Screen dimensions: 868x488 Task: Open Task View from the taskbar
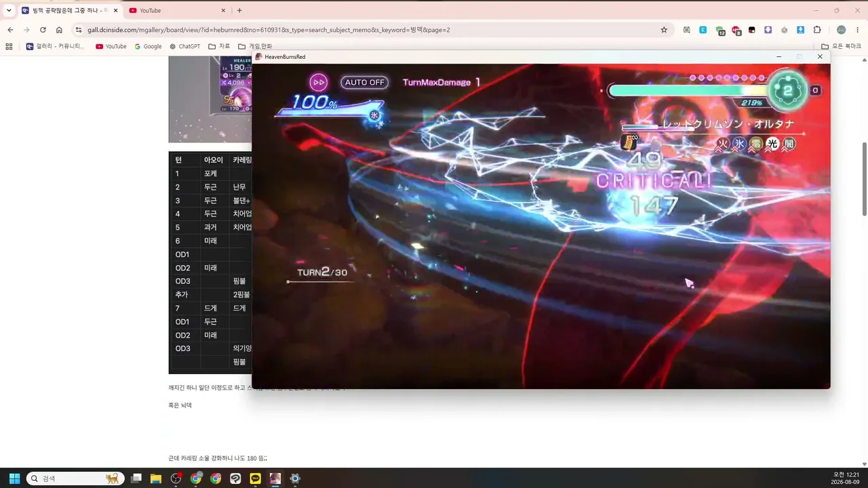136,479
